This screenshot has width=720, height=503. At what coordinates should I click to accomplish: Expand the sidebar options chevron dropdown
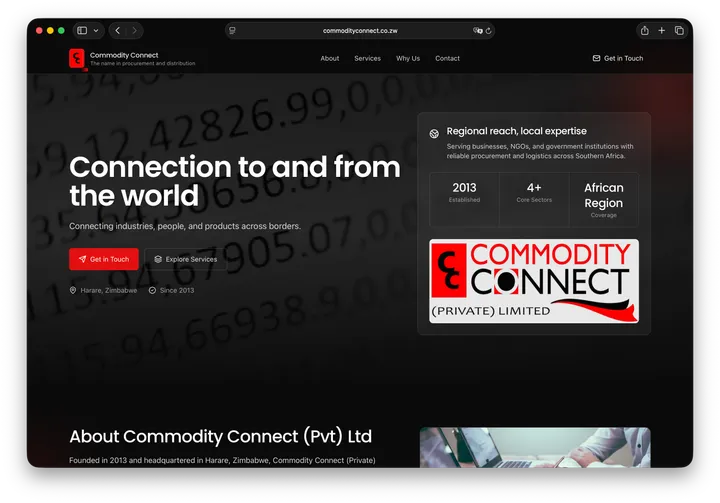click(96, 31)
